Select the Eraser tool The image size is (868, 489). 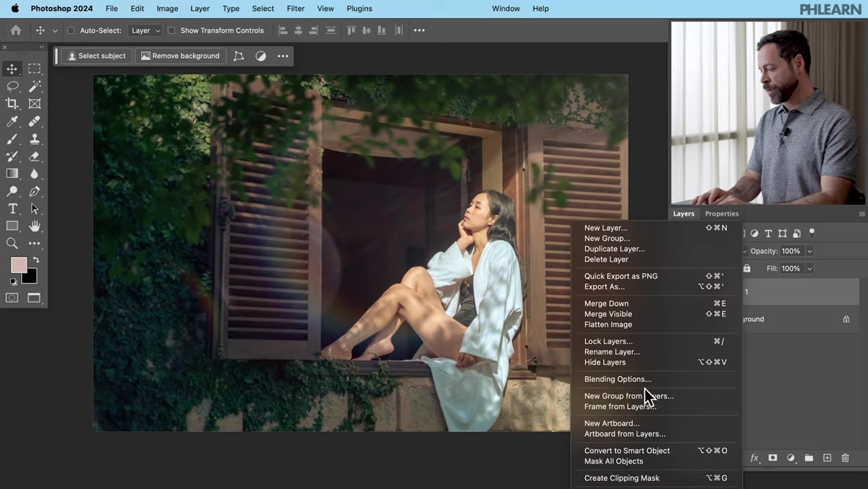(x=34, y=156)
